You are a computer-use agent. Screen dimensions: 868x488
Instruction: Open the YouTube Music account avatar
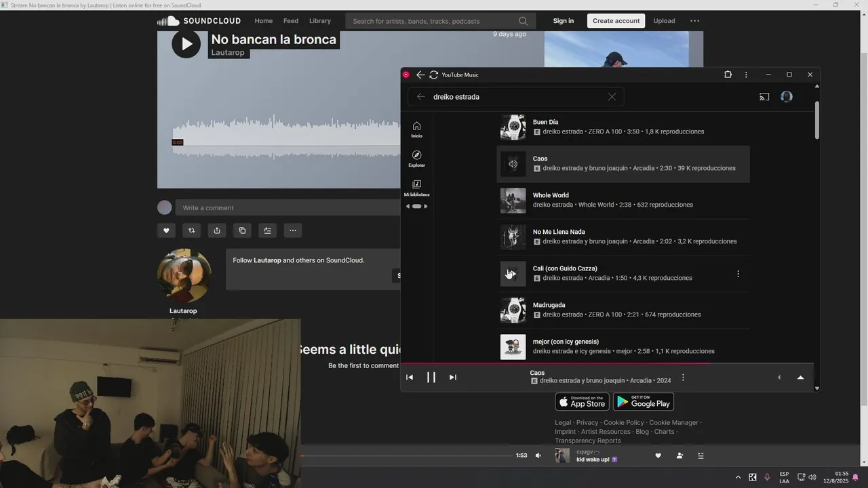click(787, 97)
